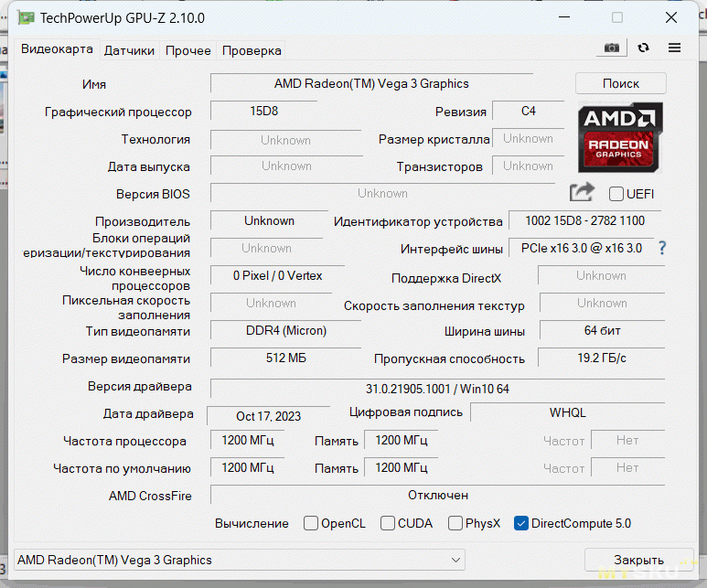This screenshot has height=588, width=707.
Task: Click the Поиск button
Action: pyautogui.click(x=621, y=83)
